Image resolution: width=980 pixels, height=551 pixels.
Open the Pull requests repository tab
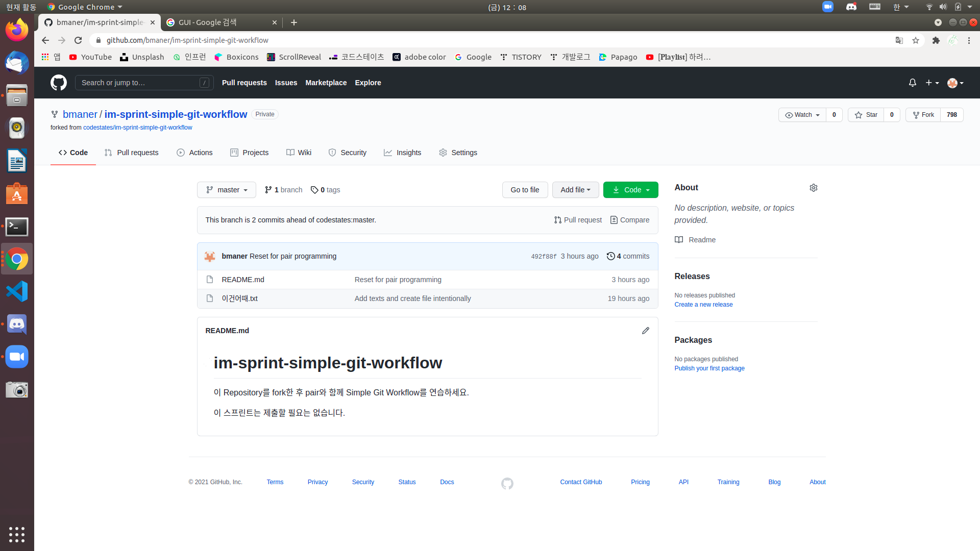(132, 153)
